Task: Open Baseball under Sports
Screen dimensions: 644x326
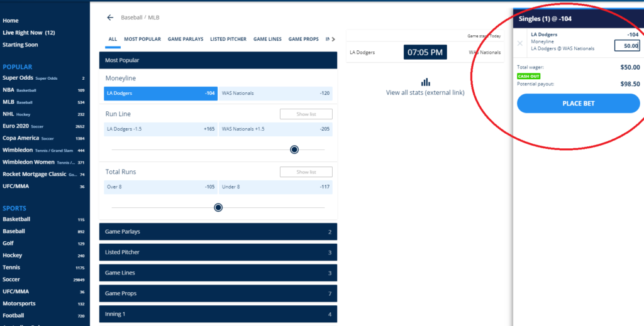Action: tap(43, 231)
